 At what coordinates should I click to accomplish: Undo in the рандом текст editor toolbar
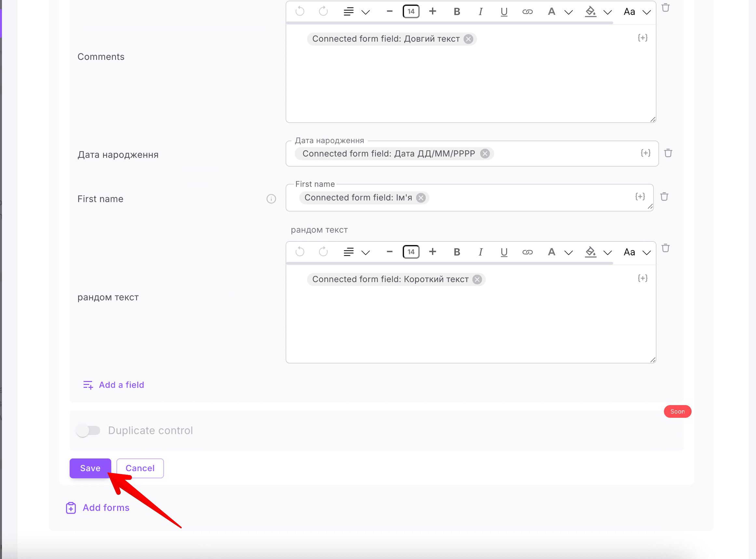[300, 252]
